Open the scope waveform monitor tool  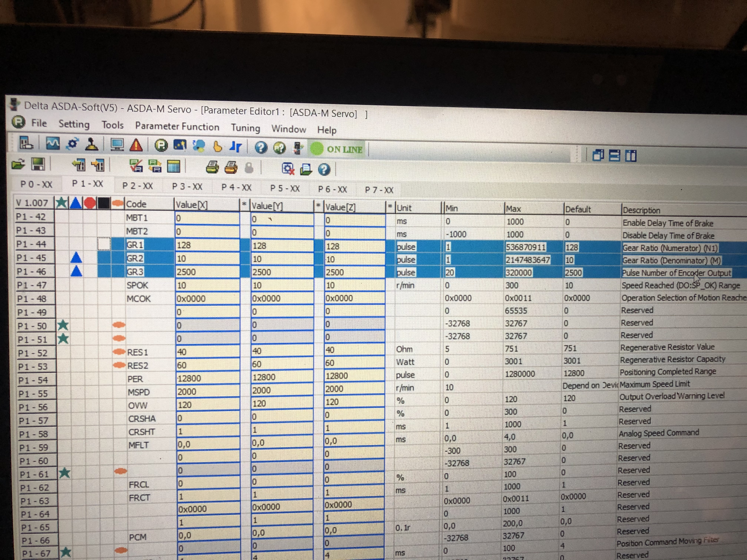point(53,144)
